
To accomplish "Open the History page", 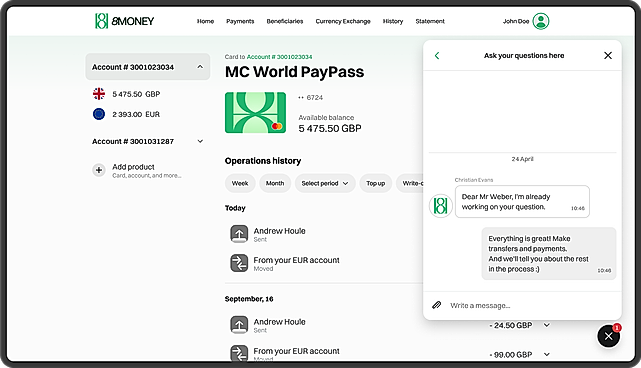I will [393, 21].
